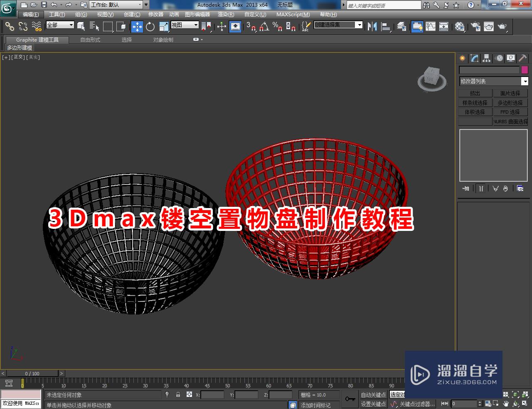The width and height of the screenshot is (532, 409).
Task: Click the Bind to Space Warp icon
Action: click(37, 27)
